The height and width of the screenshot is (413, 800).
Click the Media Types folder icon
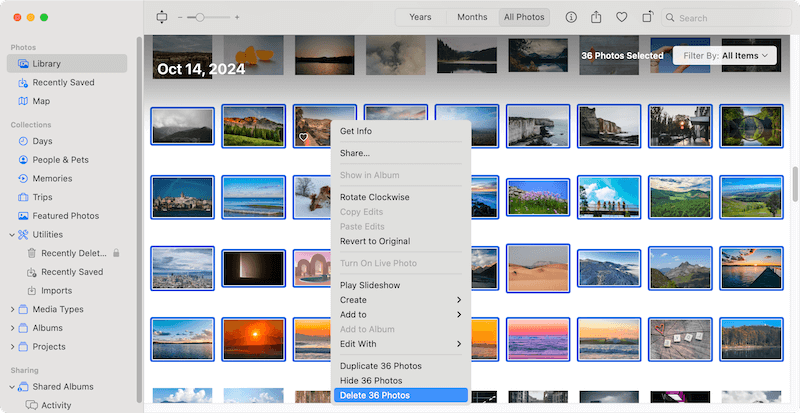click(x=23, y=309)
